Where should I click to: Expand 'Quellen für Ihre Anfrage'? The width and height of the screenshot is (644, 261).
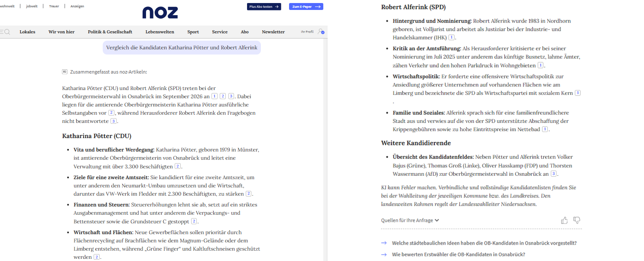tap(410, 220)
